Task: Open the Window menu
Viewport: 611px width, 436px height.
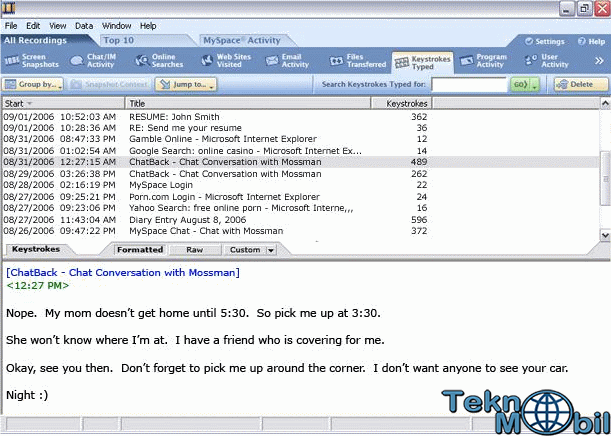Action: click(116, 26)
